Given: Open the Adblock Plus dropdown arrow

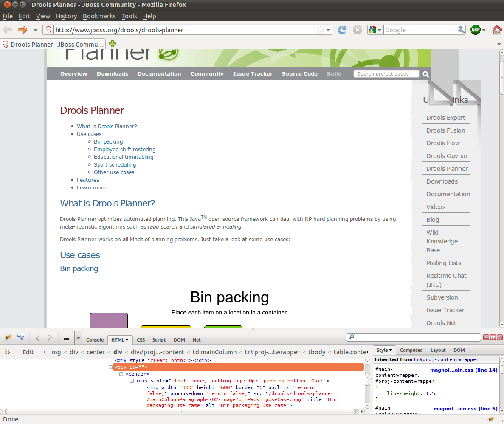Looking at the screenshot, I should [x=484, y=30].
